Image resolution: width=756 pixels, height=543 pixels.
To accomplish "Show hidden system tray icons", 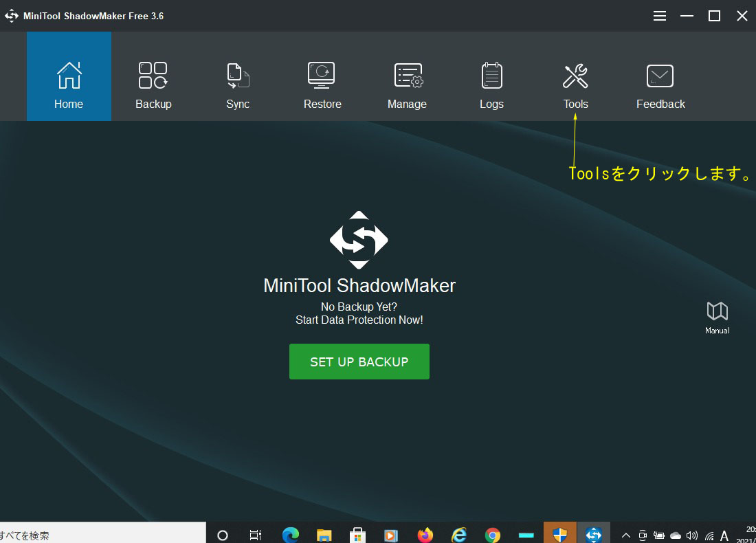I will tap(626, 535).
